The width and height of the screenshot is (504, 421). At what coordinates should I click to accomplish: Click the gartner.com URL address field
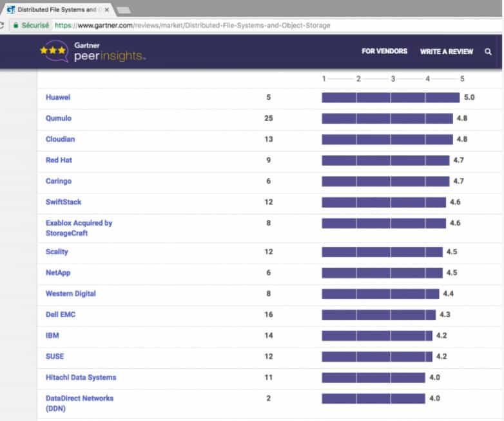click(193, 25)
